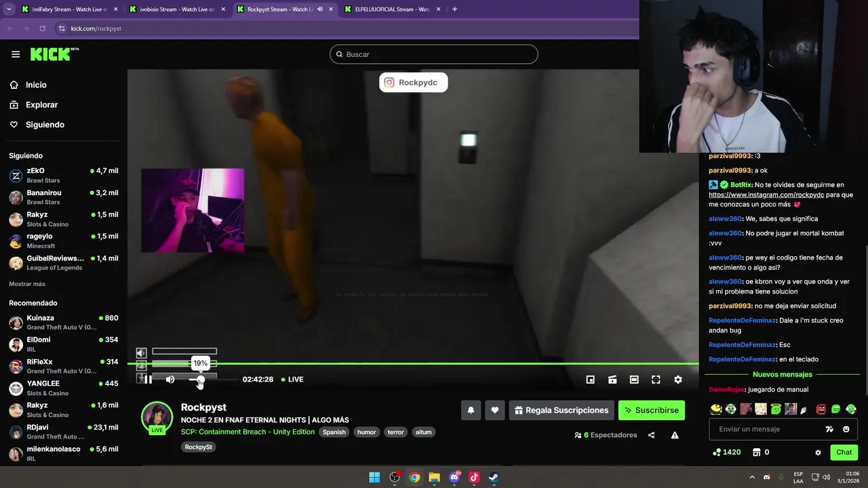This screenshot has width=868, height=488.
Task: Open Explorar in sidebar
Action: [42, 105]
